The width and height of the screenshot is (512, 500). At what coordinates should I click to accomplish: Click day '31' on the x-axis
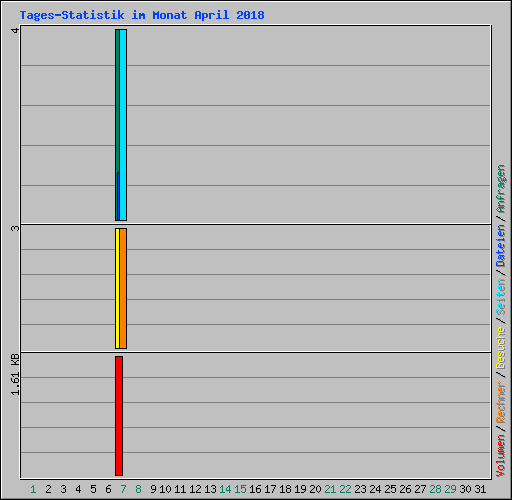click(480, 489)
